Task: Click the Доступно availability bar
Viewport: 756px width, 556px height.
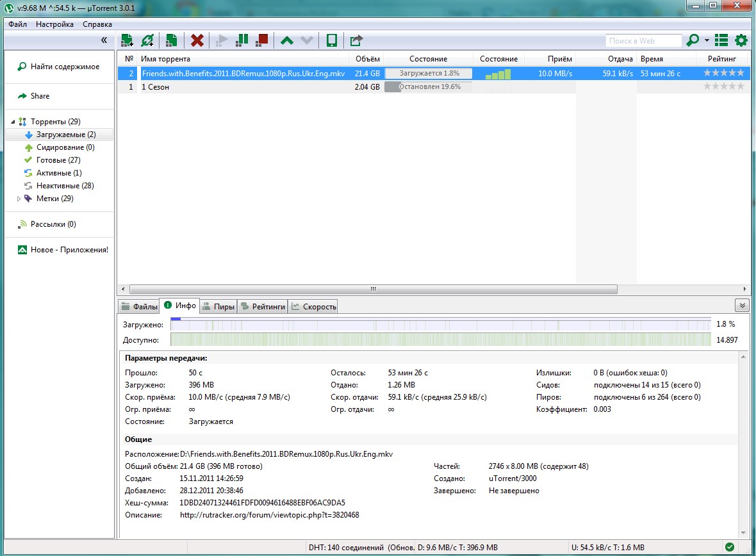Action: (x=441, y=339)
